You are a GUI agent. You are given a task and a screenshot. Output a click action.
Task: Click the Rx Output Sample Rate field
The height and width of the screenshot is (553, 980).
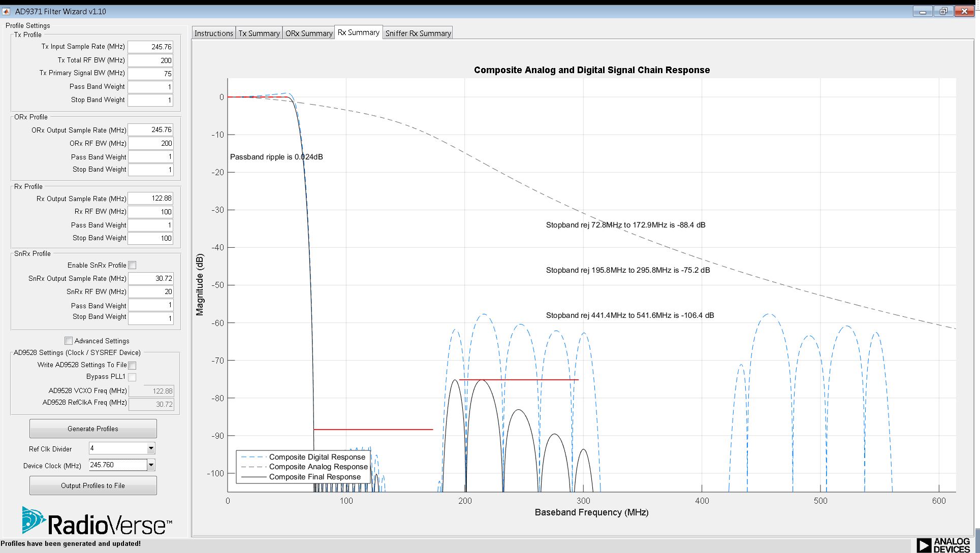[150, 199]
